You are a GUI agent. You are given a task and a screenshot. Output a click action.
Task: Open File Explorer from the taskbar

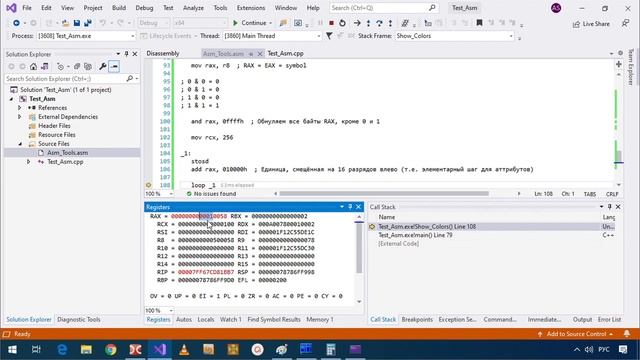click(86, 349)
